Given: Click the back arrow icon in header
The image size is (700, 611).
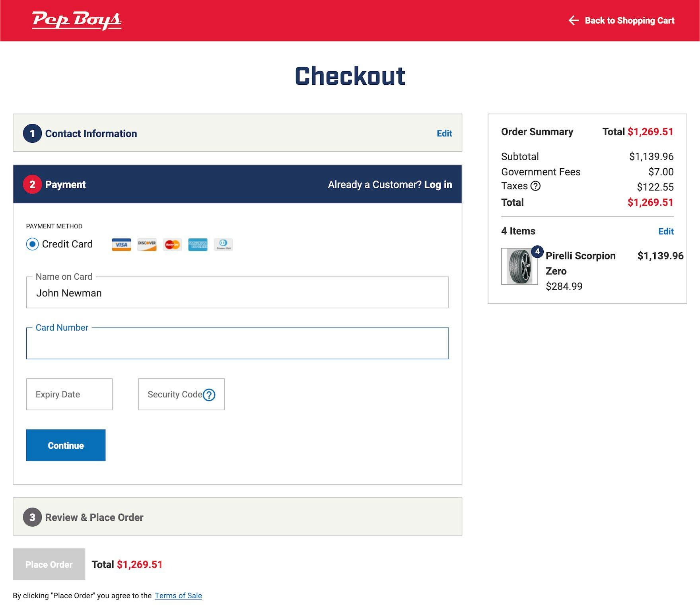Looking at the screenshot, I should point(573,21).
